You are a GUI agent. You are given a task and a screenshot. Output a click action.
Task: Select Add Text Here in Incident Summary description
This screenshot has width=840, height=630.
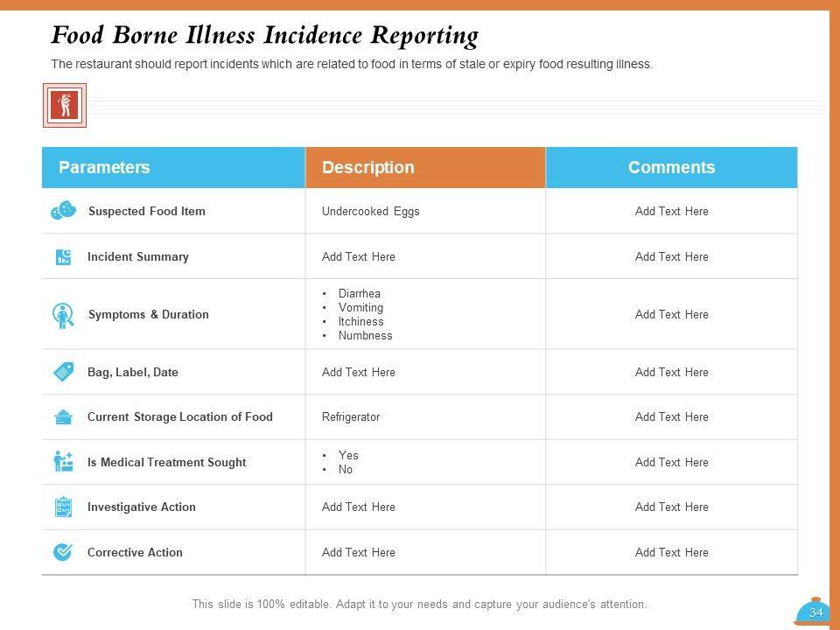click(x=359, y=256)
